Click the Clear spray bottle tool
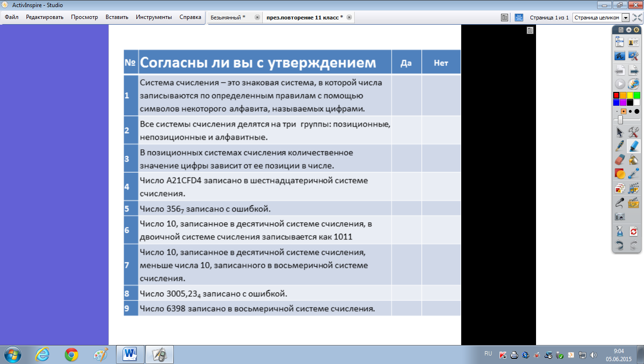 (x=620, y=231)
